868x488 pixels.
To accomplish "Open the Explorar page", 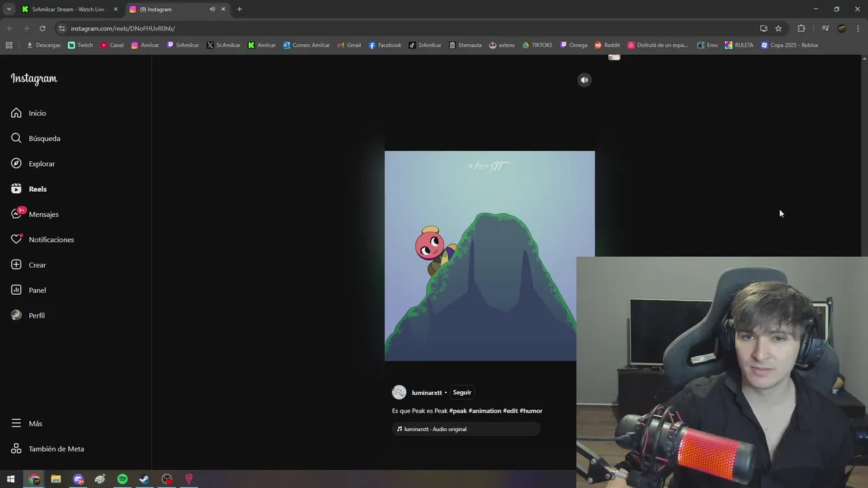I will [x=33, y=163].
